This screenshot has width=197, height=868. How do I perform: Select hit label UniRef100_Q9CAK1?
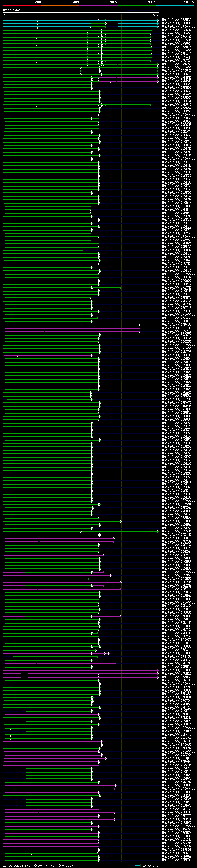(177, 392)
